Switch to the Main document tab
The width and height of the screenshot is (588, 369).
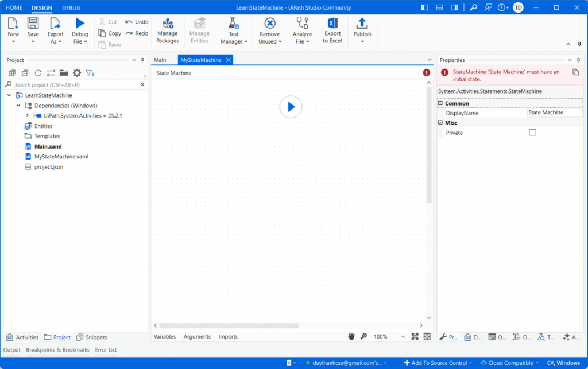(160, 60)
